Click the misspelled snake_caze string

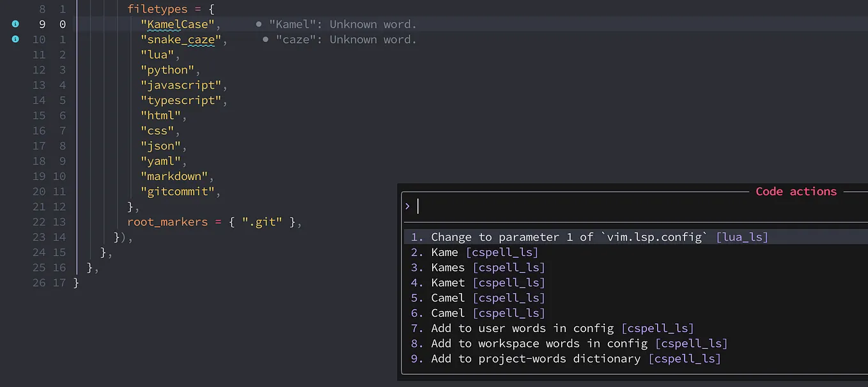181,40
